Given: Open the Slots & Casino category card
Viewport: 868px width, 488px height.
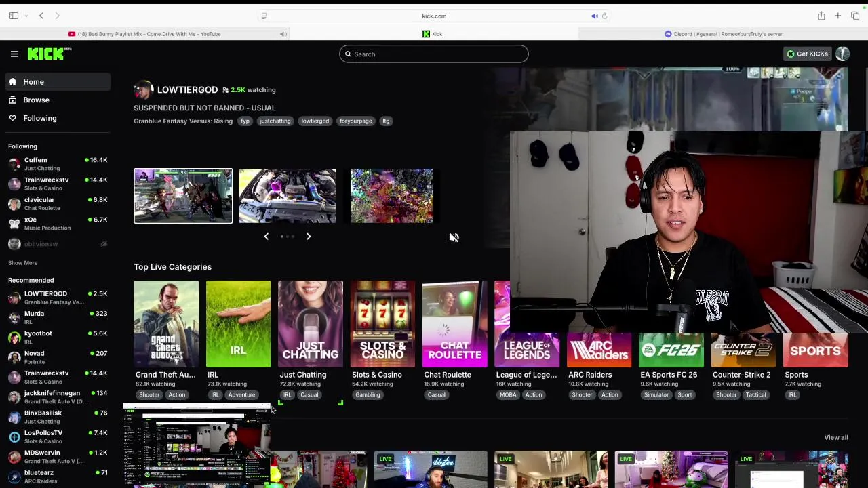Looking at the screenshot, I should pos(382,324).
